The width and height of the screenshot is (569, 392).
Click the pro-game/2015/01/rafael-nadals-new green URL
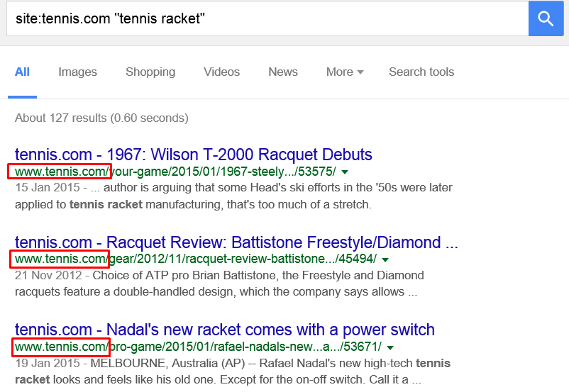tap(198, 347)
